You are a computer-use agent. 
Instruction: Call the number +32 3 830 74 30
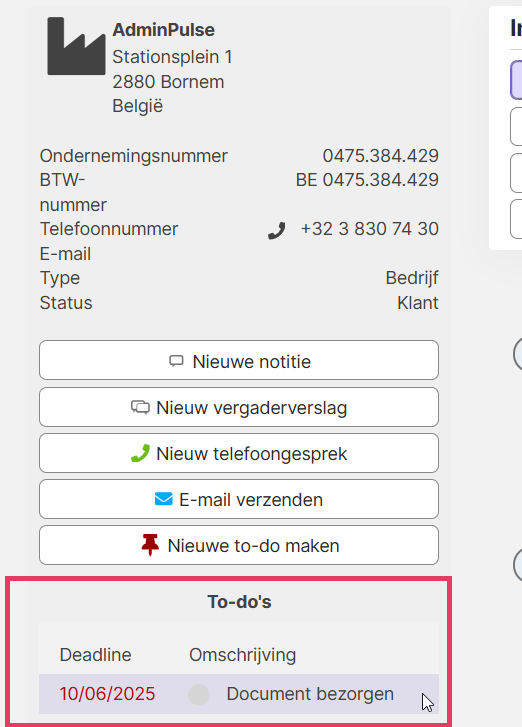[x=369, y=229]
